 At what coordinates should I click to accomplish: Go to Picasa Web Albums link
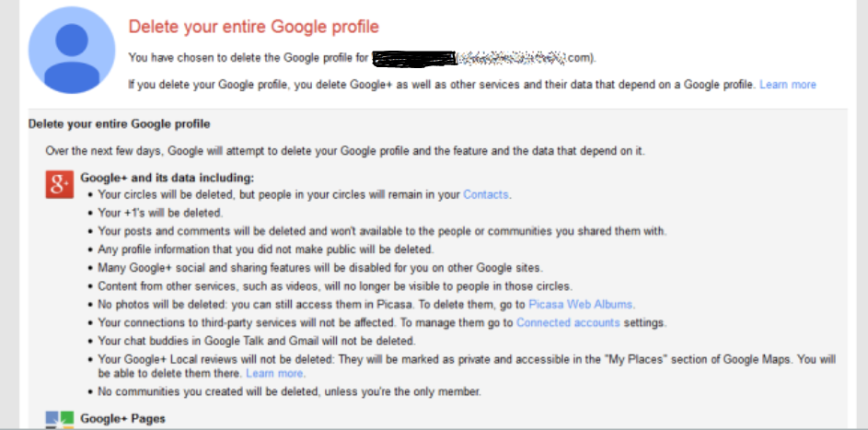(580, 305)
